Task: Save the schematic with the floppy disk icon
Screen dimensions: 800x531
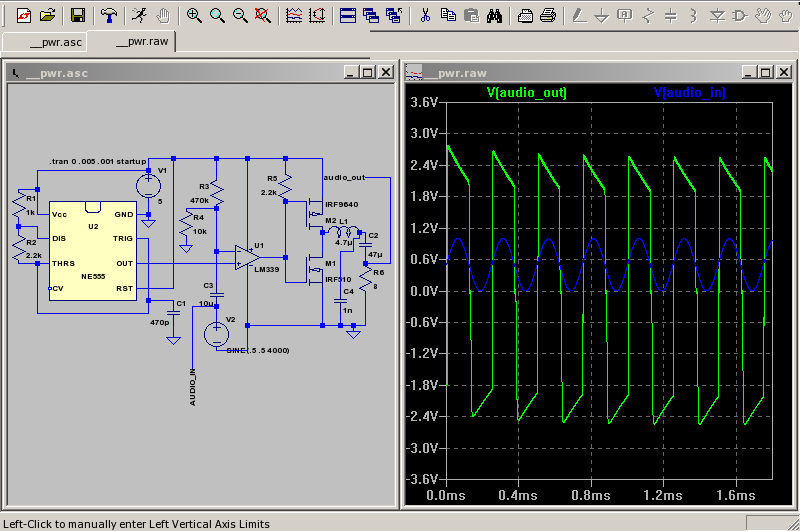Action: (x=78, y=15)
